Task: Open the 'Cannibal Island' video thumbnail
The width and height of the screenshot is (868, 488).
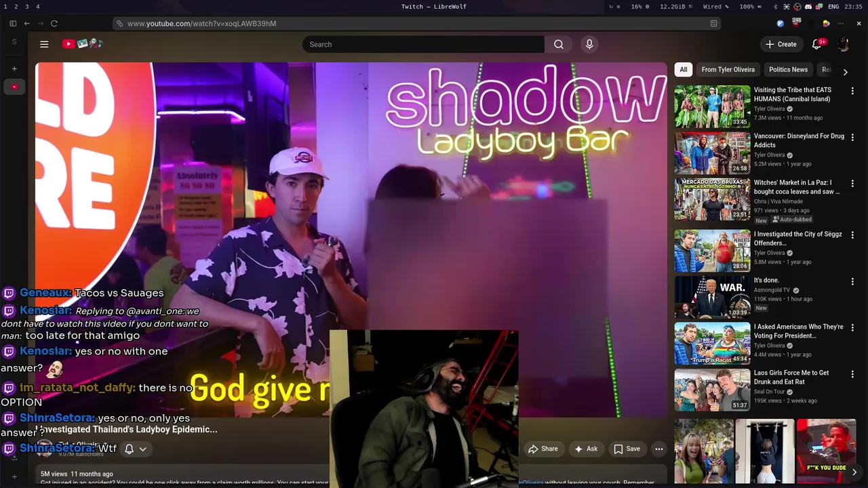Action: point(712,106)
